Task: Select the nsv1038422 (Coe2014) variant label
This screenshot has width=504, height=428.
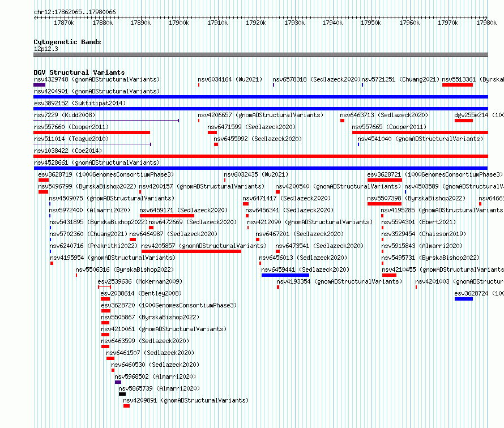Action: [x=68, y=151]
